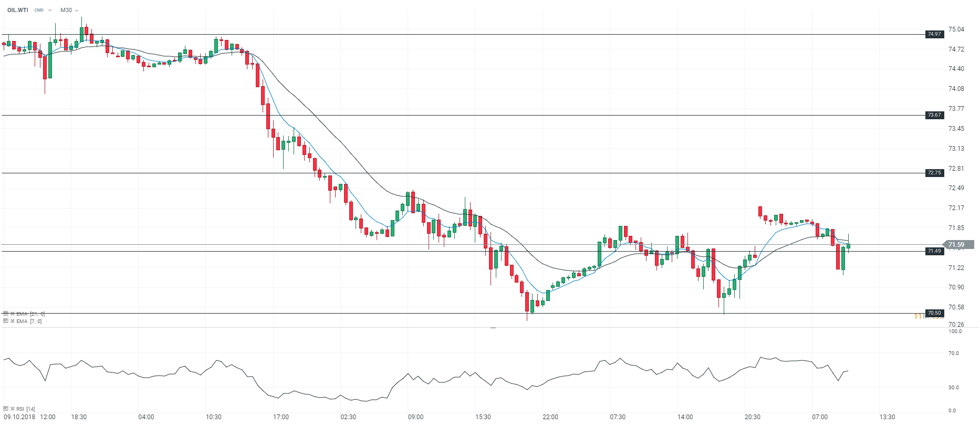Select the 72.75 horizontal level label
The width and height of the screenshot is (980, 426).
point(934,173)
